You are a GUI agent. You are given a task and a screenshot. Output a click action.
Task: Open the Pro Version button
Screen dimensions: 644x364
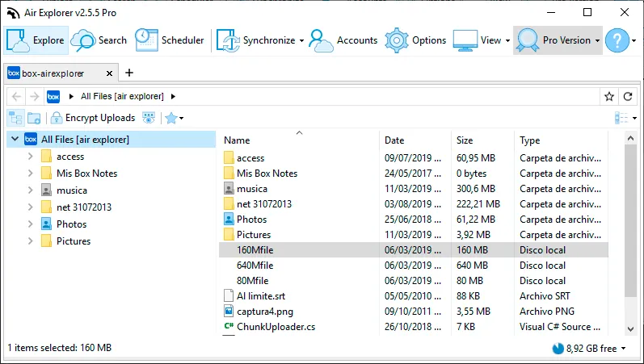[x=558, y=40]
